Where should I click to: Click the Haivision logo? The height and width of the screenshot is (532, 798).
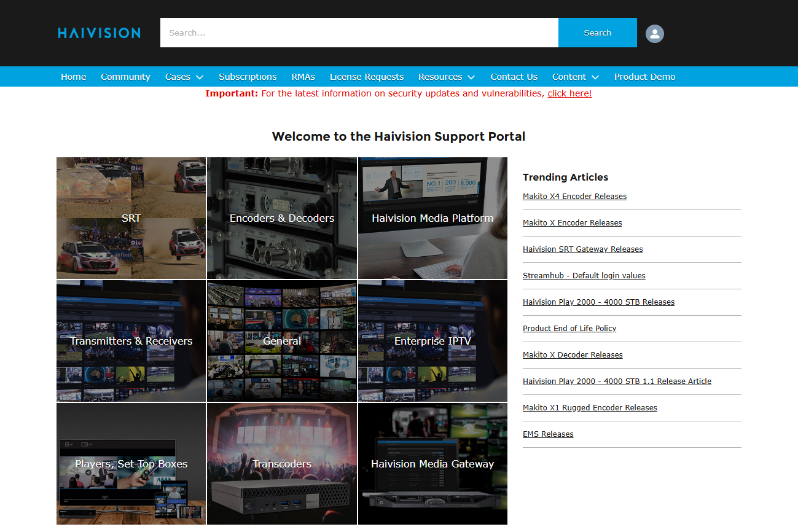[98, 33]
